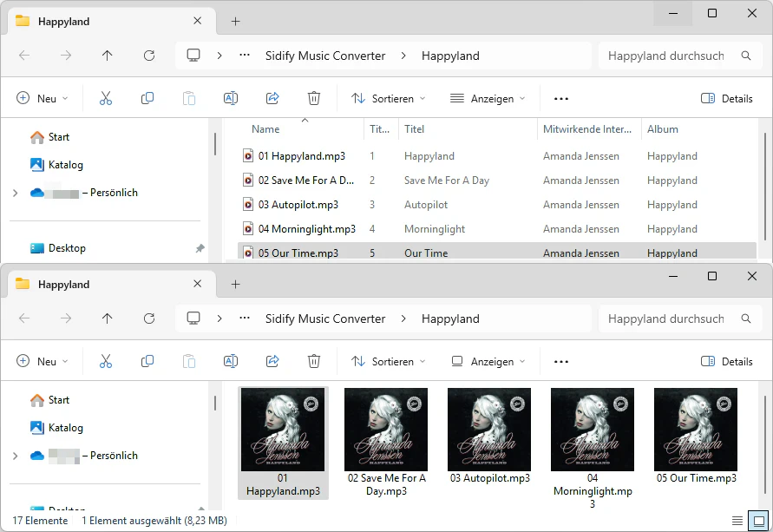Sort by the Tit... track number column header
773x532 pixels.
(x=379, y=128)
